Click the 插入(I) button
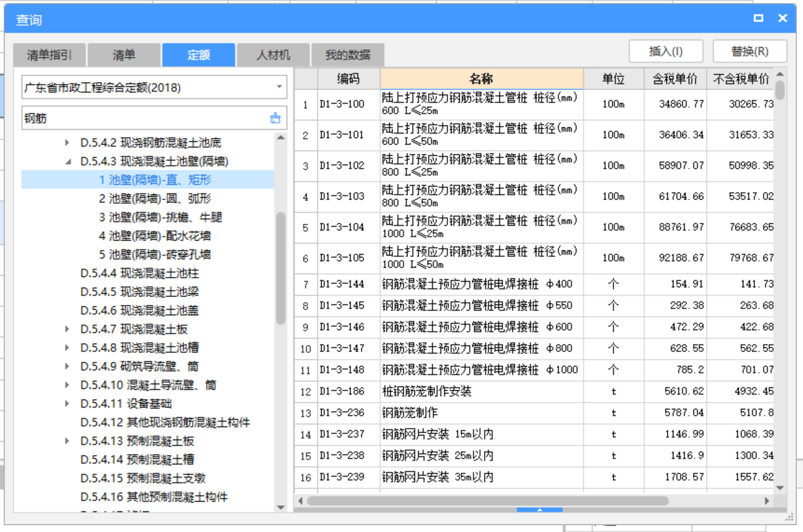 point(666,52)
